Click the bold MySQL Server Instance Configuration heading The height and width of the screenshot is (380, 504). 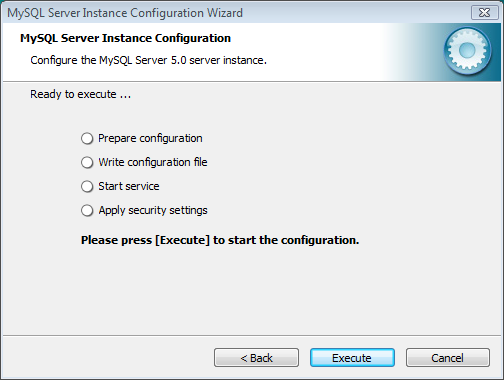(125, 38)
